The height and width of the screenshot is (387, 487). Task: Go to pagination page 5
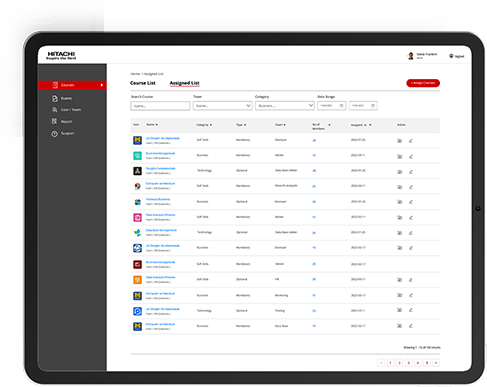pyautogui.click(x=427, y=363)
